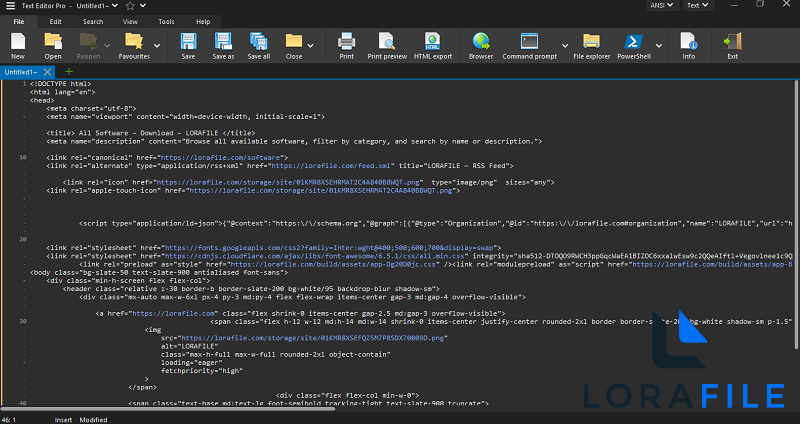
Task: Click the Insert mode status bar entry
Action: coord(63,419)
